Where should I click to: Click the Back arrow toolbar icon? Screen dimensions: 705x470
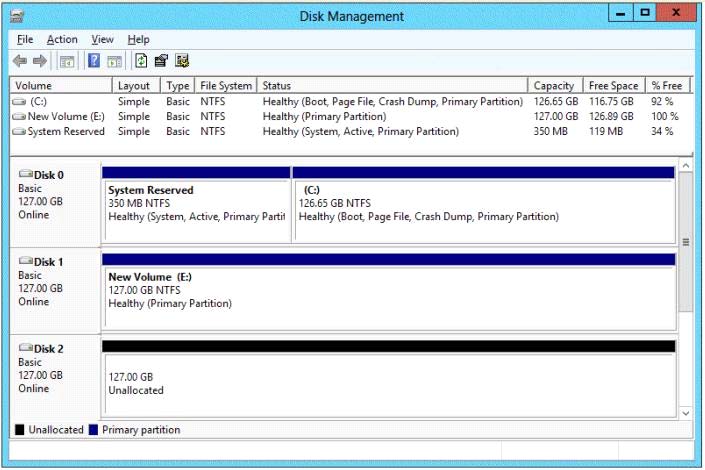(20, 61)
